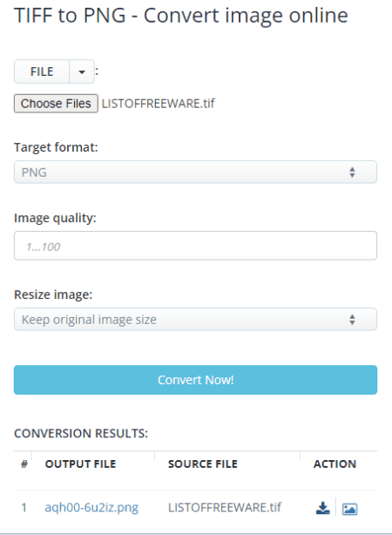Viewport: 392px width, 535px height.
Task: Expand the Keep original image size dropdown
Action: pos(195,320)
